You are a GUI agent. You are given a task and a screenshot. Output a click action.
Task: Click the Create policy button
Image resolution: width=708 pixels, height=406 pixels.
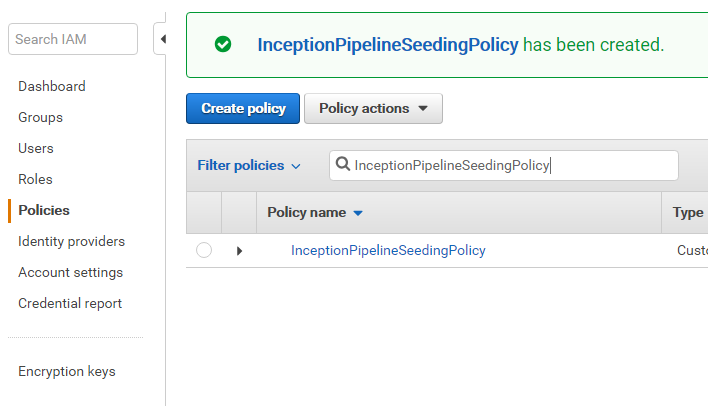coord(243,108)
